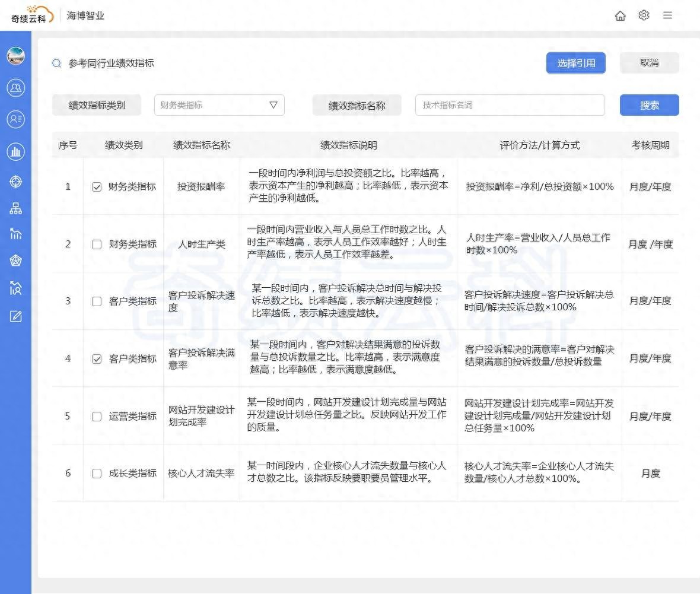700x594 pixels.
Task: Open the pentagon radar icon in sidebar
Action: pos(15,261)
